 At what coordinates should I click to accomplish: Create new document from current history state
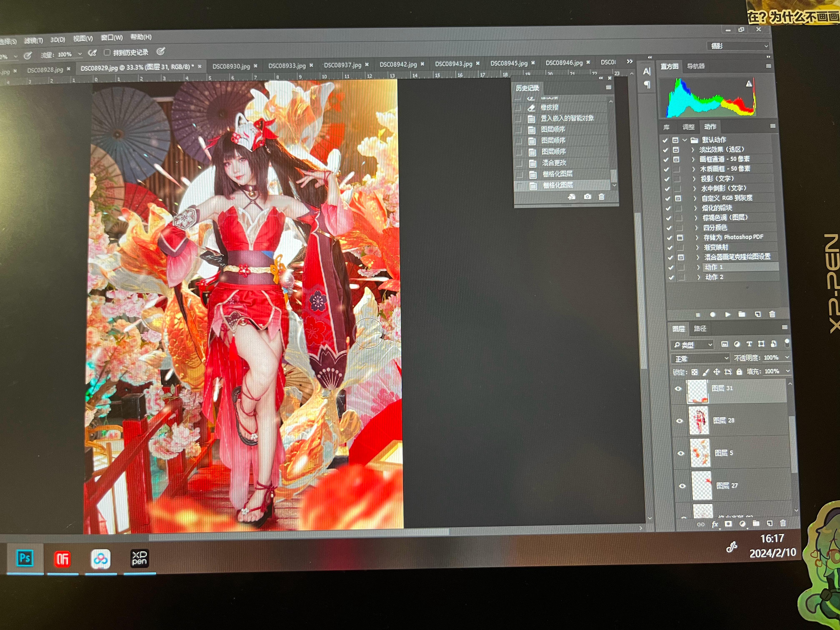click(571, 197)
